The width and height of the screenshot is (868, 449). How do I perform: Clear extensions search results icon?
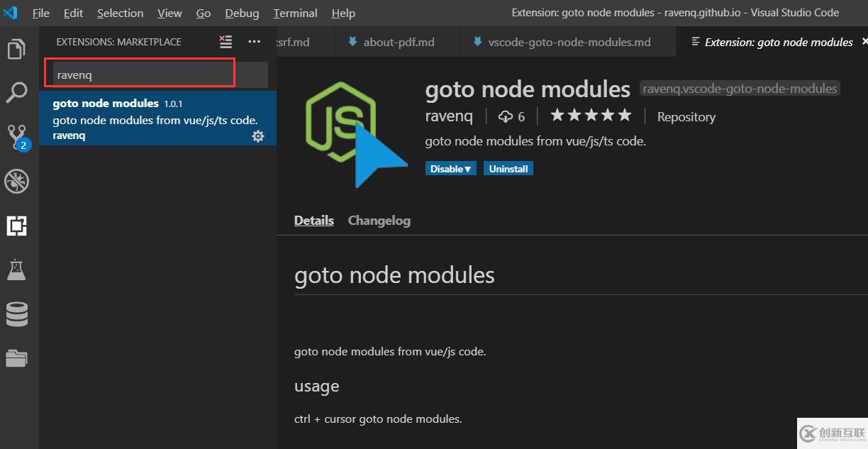point(226,42)
